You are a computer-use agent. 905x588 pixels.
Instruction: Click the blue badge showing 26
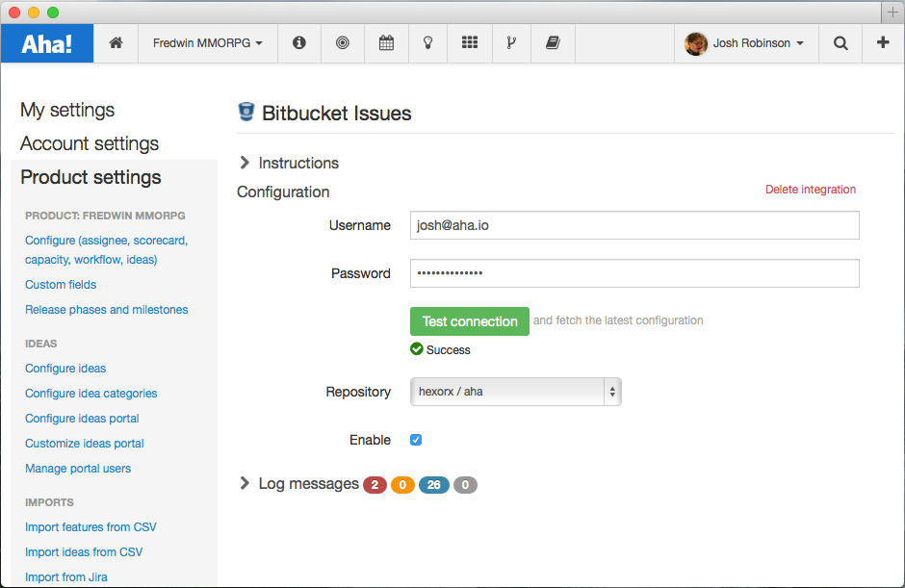click(x=433, y=485)
